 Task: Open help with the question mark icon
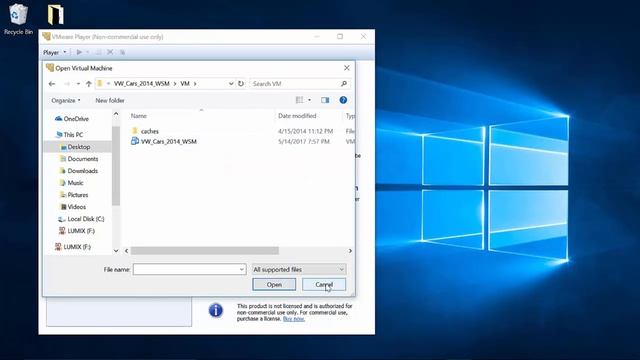(343, 100)
